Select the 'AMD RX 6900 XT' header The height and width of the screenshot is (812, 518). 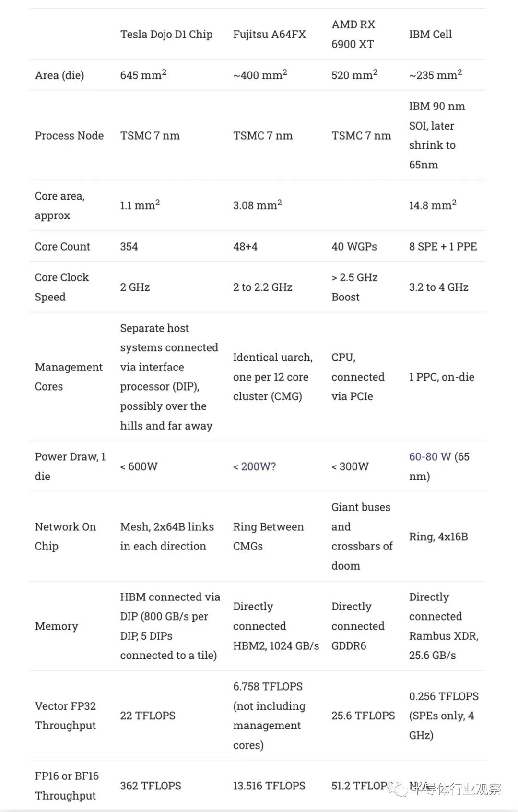pos(353,34)
